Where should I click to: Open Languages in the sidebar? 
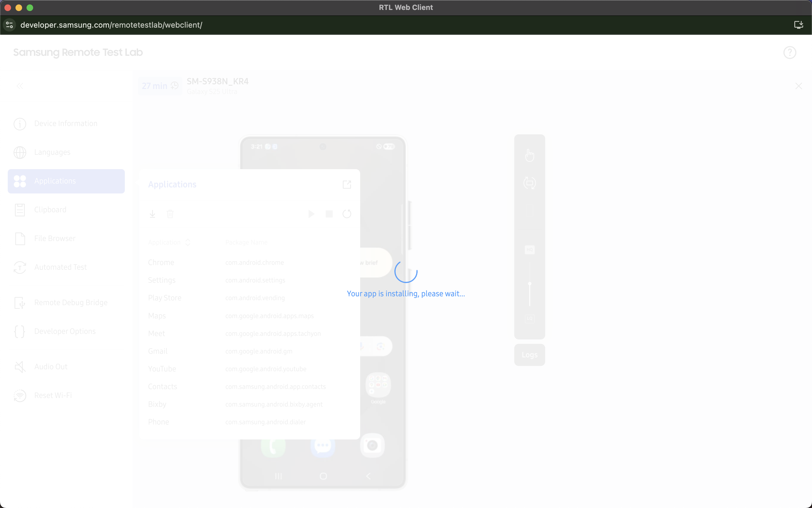66,152
